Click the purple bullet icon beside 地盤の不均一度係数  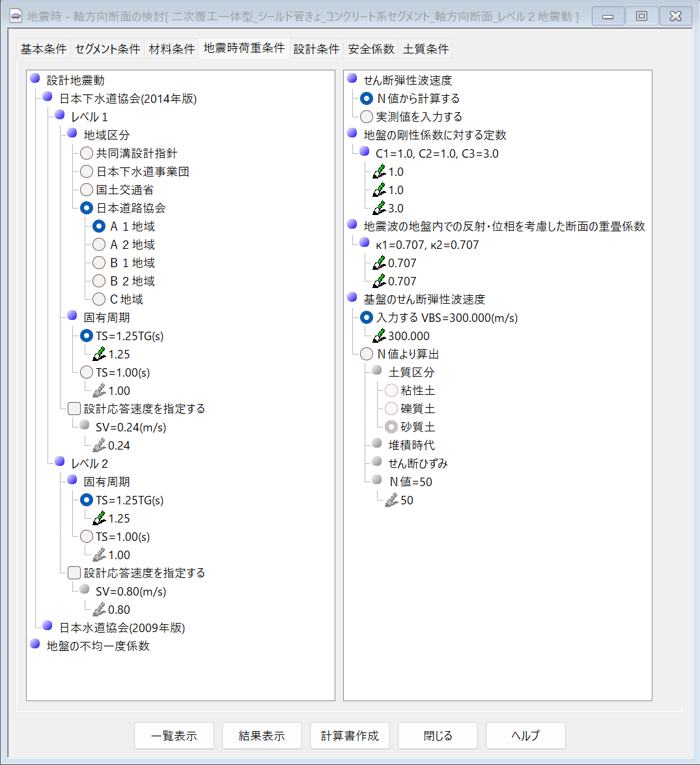(35, 645)
